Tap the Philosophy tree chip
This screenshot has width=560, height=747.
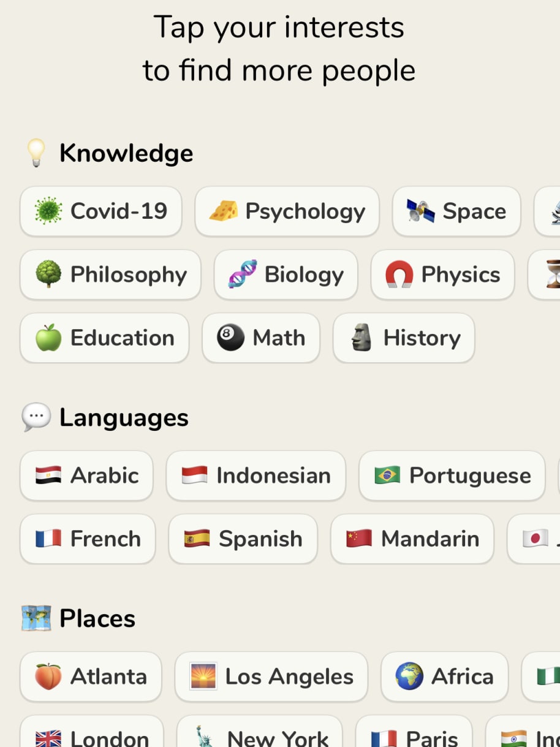click(110, 275)
